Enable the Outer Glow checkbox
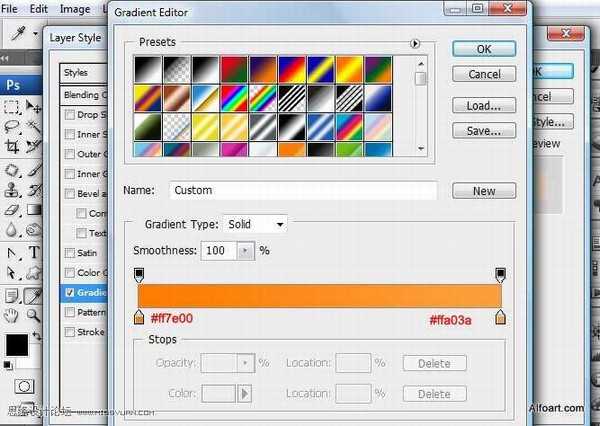600x426 pixels. click(70, 154)
